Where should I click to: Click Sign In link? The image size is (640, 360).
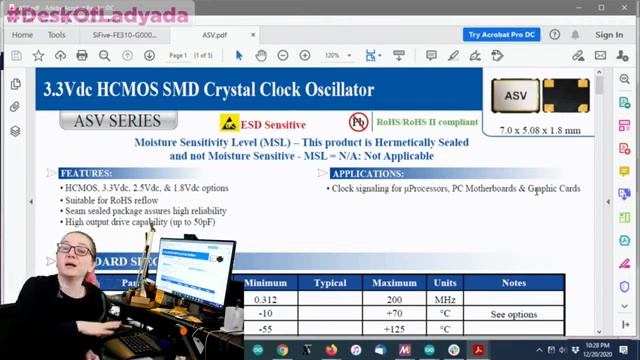pos(609,35)
